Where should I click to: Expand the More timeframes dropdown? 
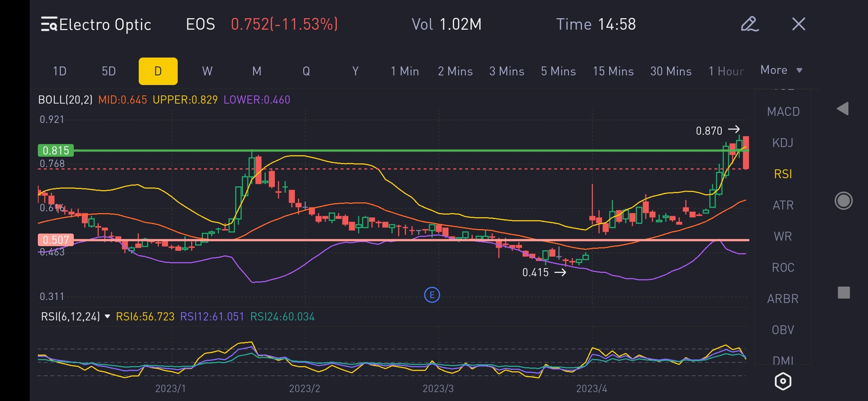tap(781, 70)
